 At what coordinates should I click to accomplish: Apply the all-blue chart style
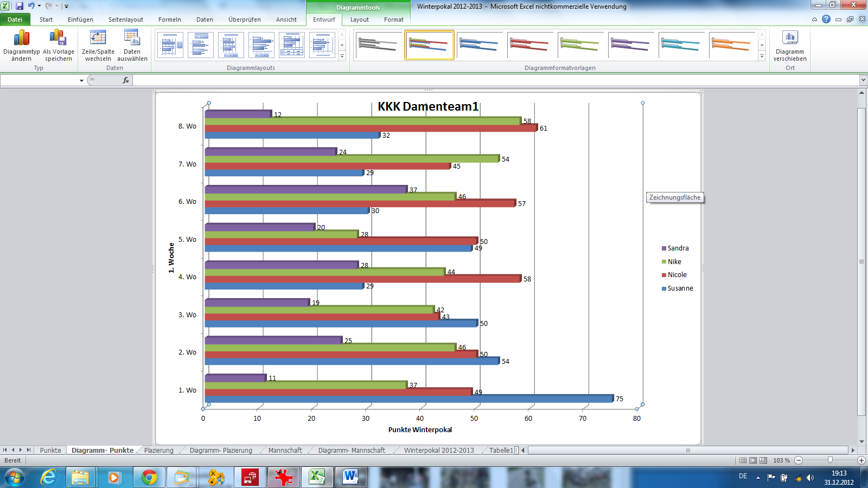480,45
